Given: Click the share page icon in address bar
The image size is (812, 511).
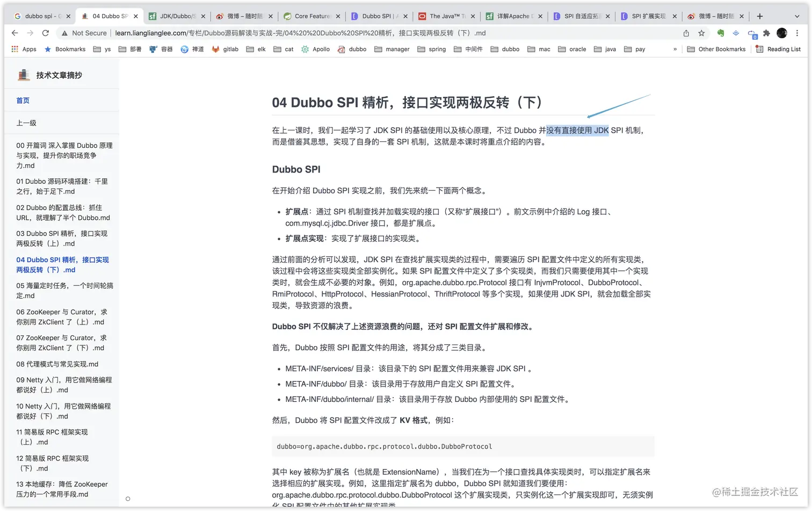Looking at the screenshot, I should 686,33.
